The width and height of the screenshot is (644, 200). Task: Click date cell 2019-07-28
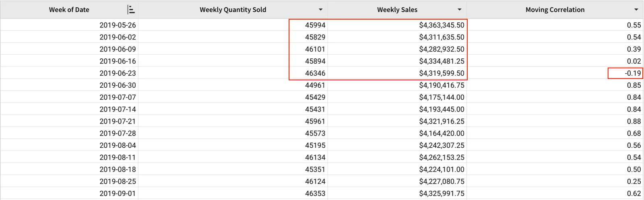(x=69, y=133)
